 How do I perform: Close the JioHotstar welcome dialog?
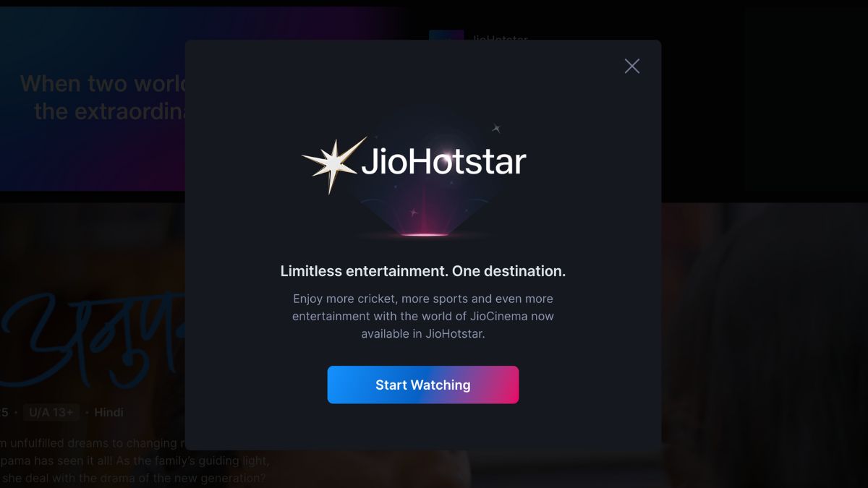tap(632, 67)
